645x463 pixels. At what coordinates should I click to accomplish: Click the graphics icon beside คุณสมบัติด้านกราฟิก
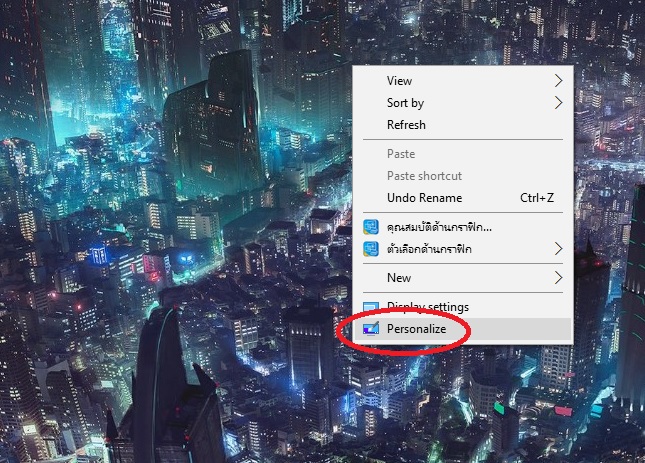point(371,227)
